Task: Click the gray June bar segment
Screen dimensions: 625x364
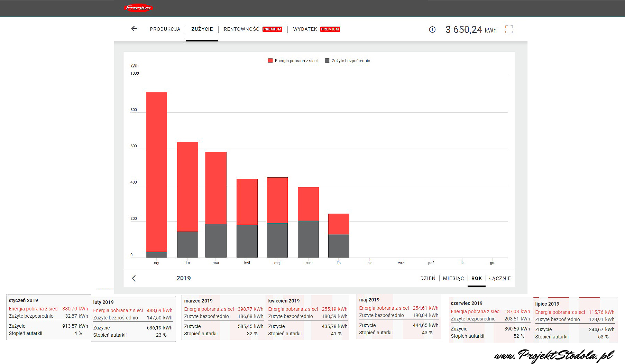Action: [x=308, y=239]
